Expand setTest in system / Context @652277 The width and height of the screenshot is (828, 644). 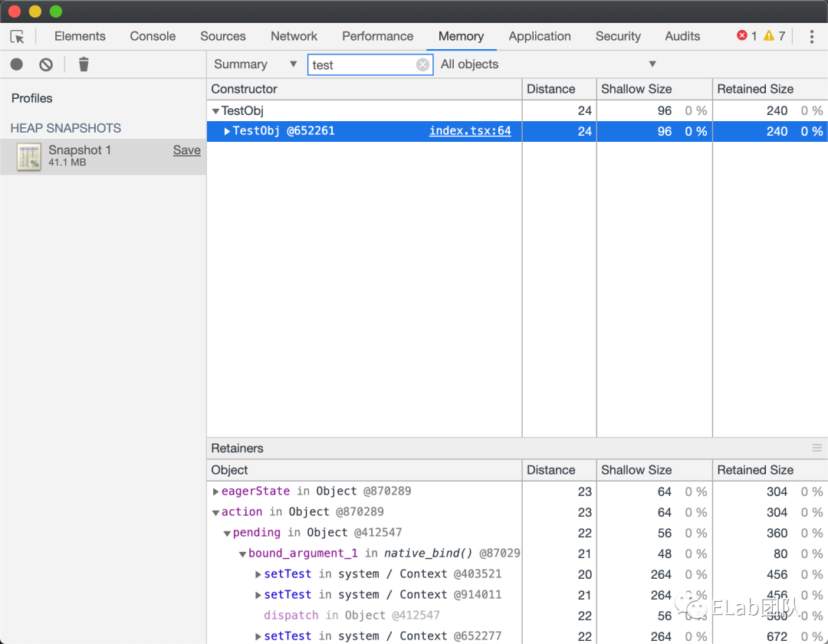click(x=258, y=636)
